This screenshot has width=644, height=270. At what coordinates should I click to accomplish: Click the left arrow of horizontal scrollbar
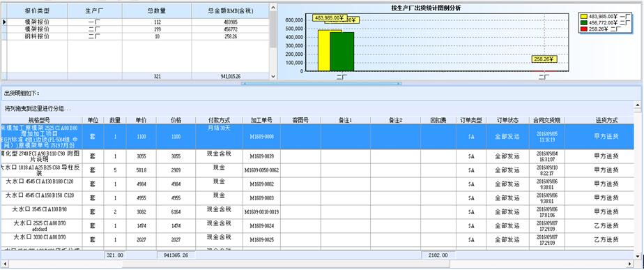[4, 264]
